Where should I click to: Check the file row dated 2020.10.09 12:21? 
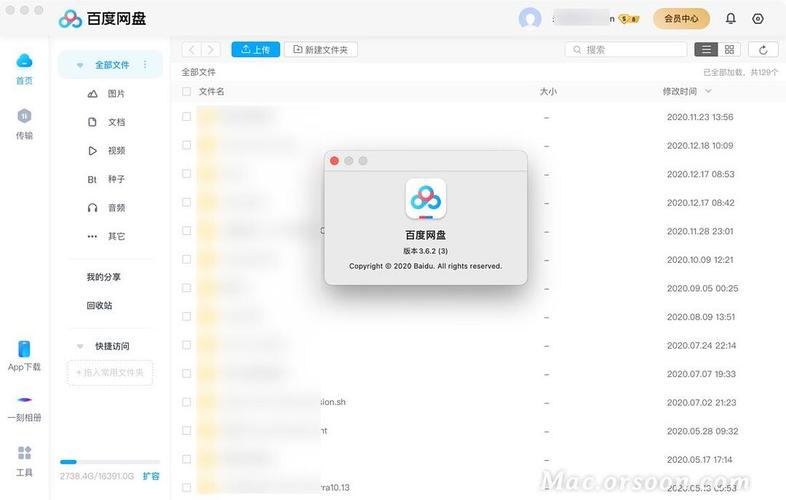pyautogui.click(x=186, y=259)
